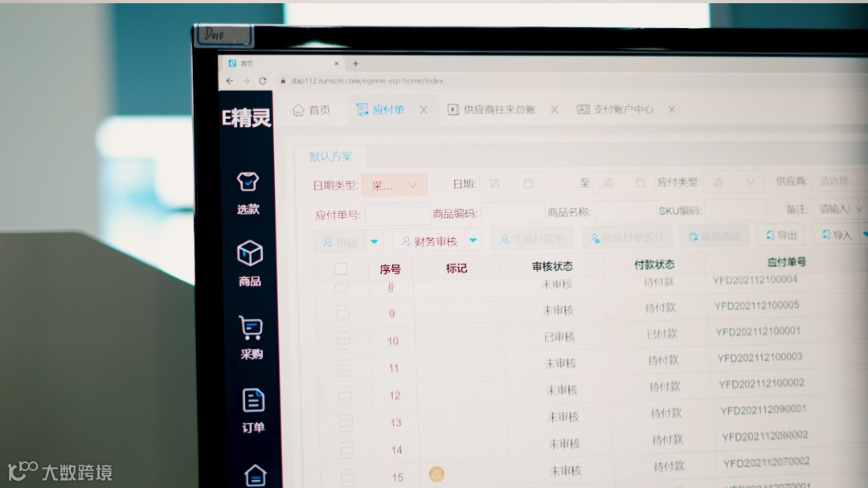Tick the checkbox for row 14

click(347, 449)
